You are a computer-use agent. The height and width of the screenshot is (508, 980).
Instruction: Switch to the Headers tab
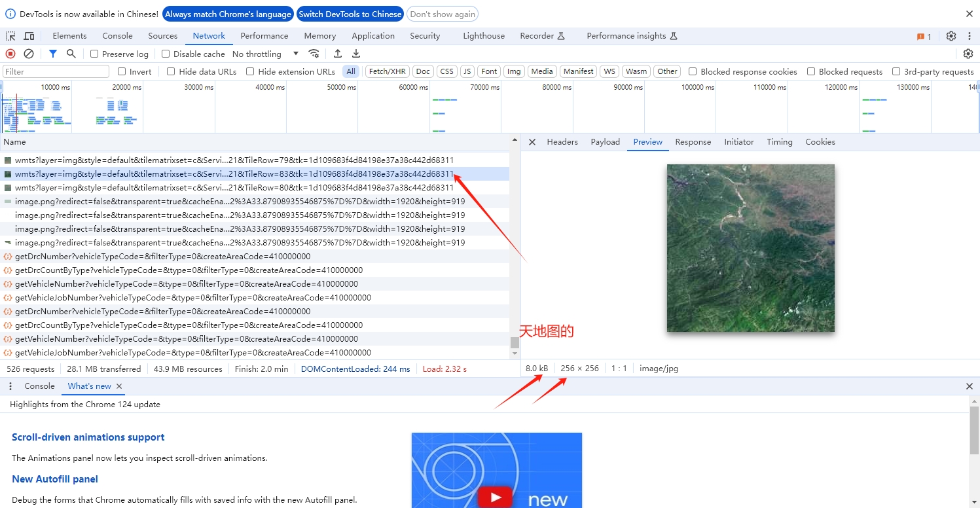[x=562, y=142]
